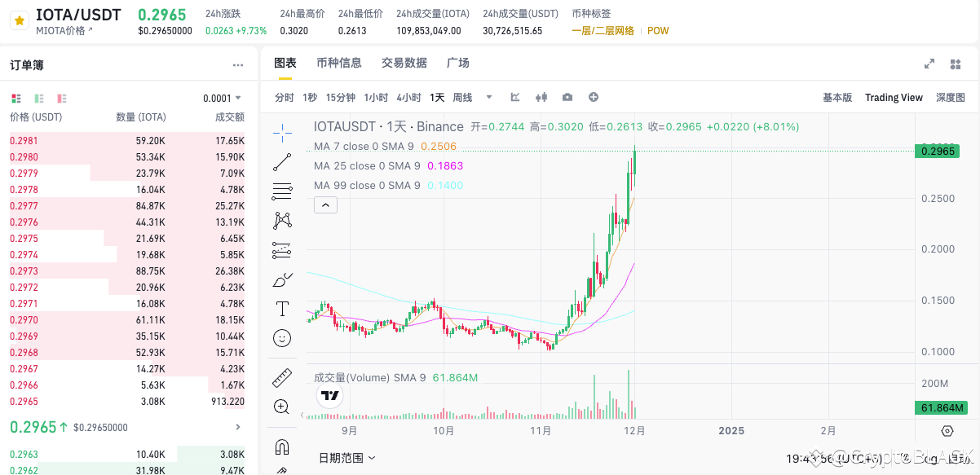Click the 价格 (USDT) column header

pos(35,117)
